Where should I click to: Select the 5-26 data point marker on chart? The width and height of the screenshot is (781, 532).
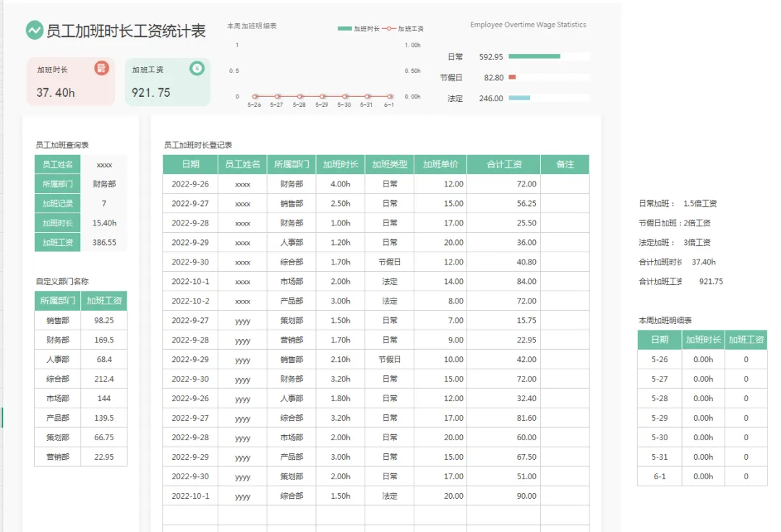point(255,97)
